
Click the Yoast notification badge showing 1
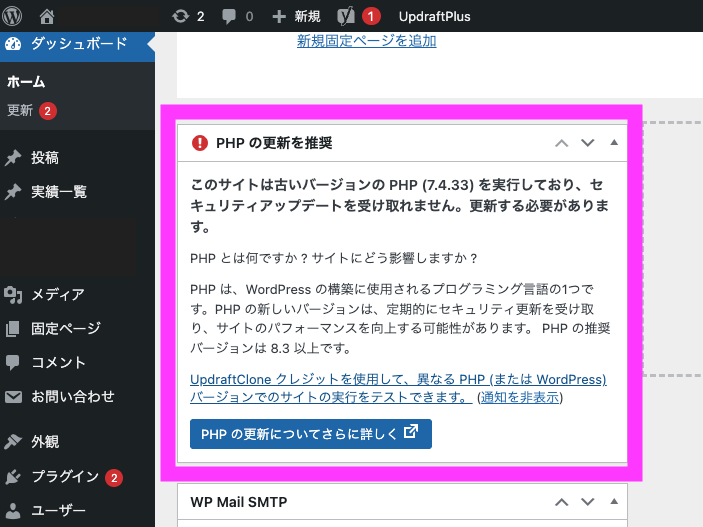click(371, 17)
